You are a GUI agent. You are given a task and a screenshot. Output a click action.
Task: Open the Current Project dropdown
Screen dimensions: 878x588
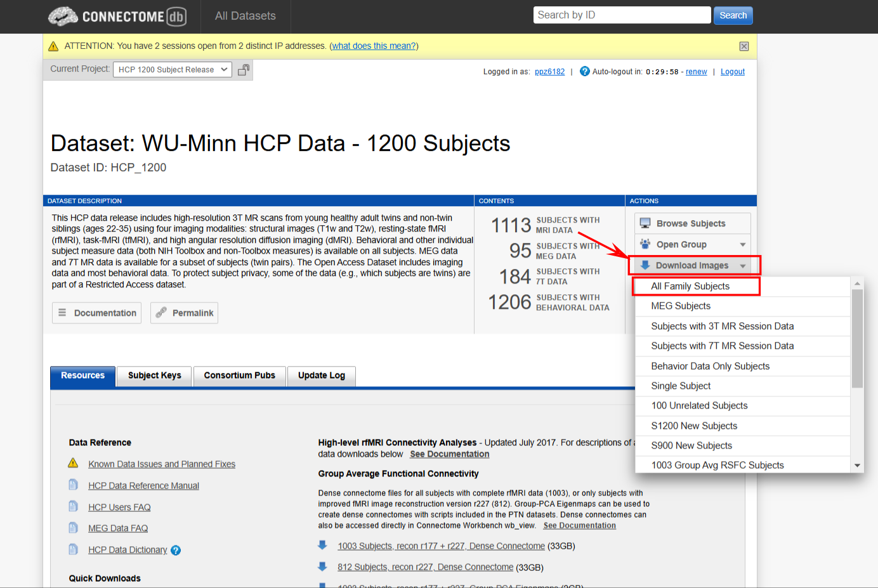coord(172,70)
